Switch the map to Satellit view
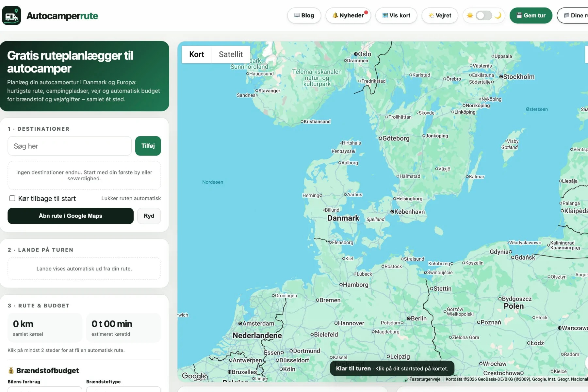The image size is (588, 392). pyautogui.click(x=231, y=54)
